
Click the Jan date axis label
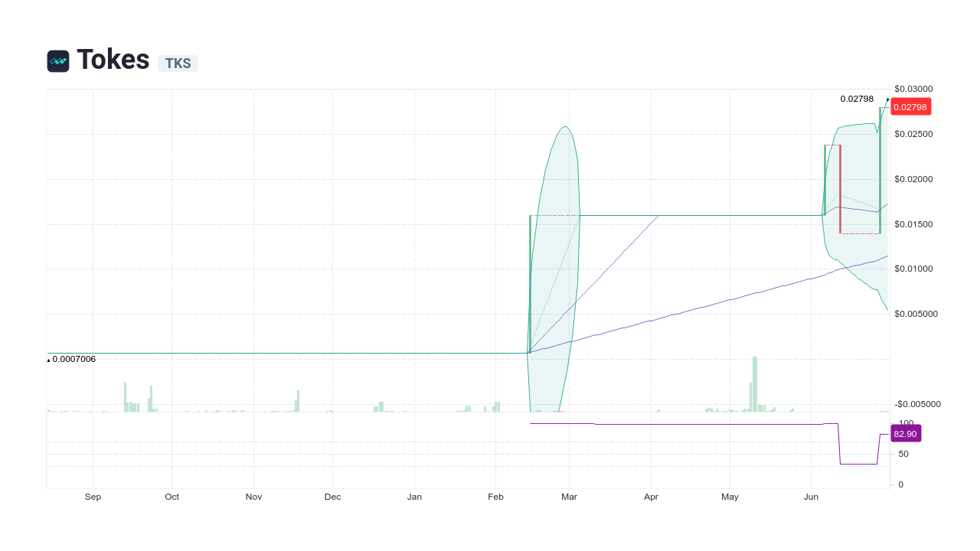[414, 497]
